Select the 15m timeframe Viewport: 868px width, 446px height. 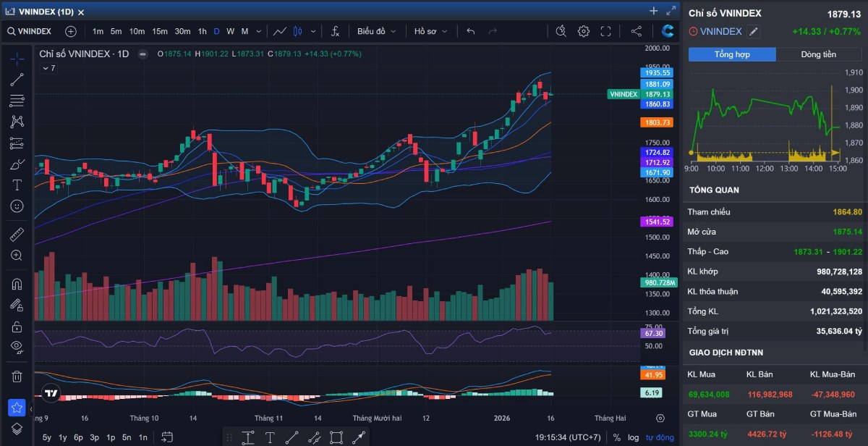(x=160, y=31)
